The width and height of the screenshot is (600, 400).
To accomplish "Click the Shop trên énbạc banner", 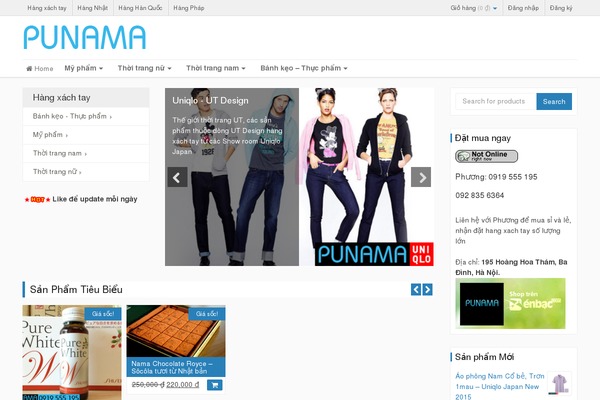I will coord(510,303).
